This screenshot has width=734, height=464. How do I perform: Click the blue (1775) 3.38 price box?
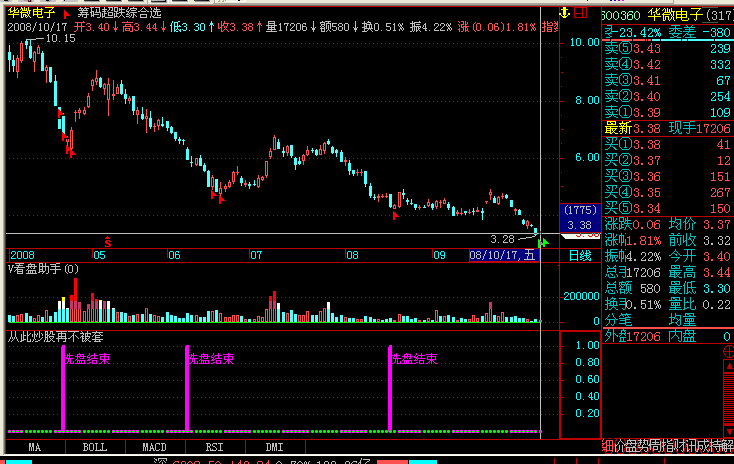point(580,218)
